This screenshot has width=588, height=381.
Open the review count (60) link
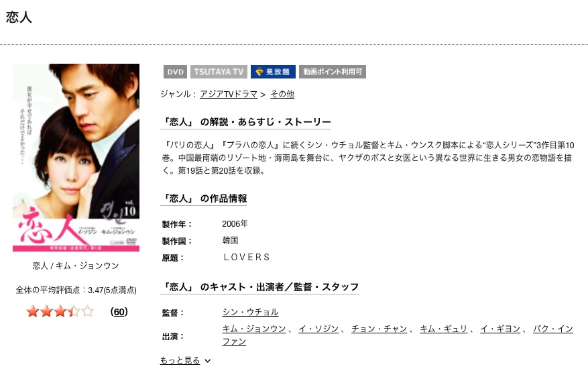click(x=119, y=312)
